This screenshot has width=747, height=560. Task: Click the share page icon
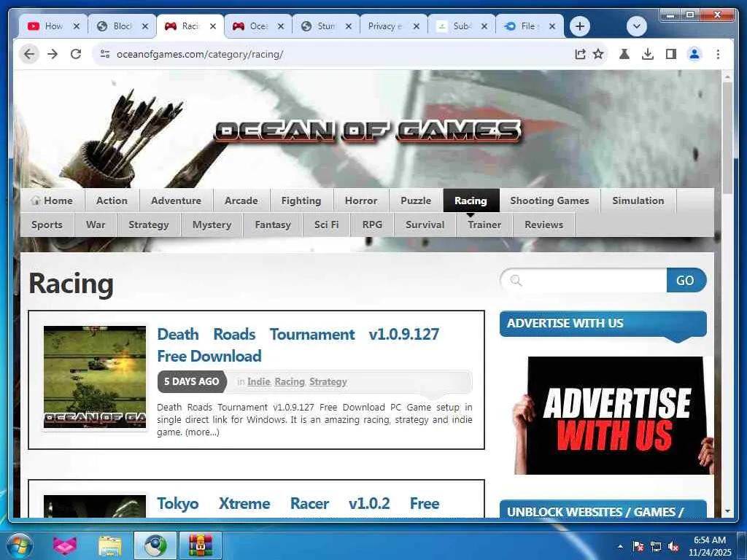[580, 54]
